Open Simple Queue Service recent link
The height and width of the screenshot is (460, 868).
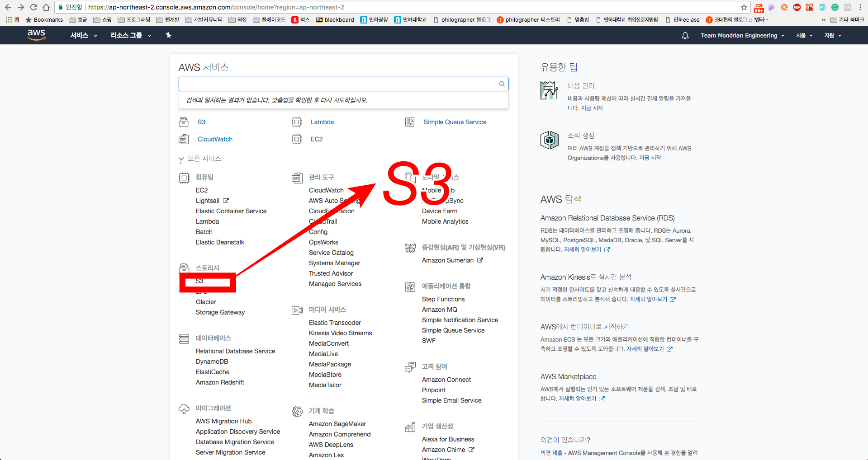455,122
